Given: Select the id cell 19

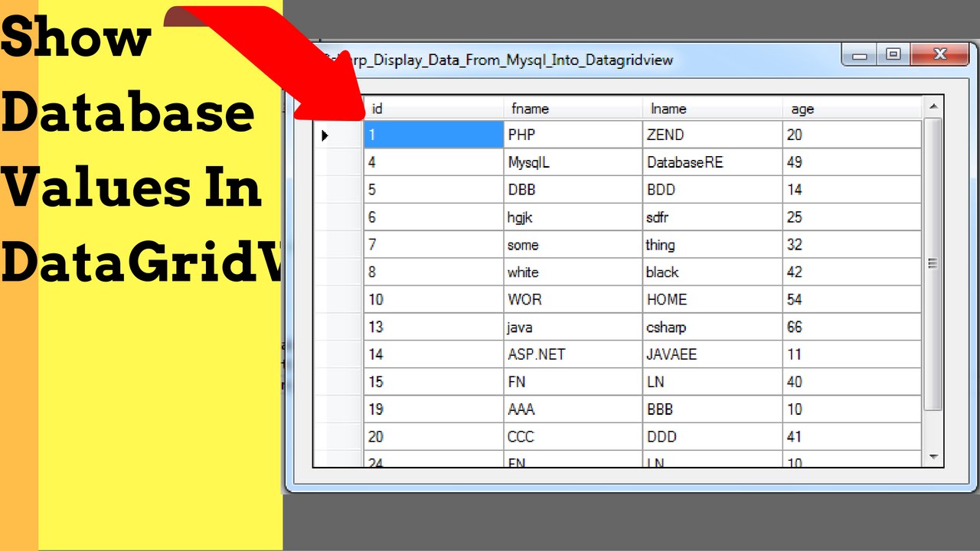Looking at the screenshot, I should [433, 409].
